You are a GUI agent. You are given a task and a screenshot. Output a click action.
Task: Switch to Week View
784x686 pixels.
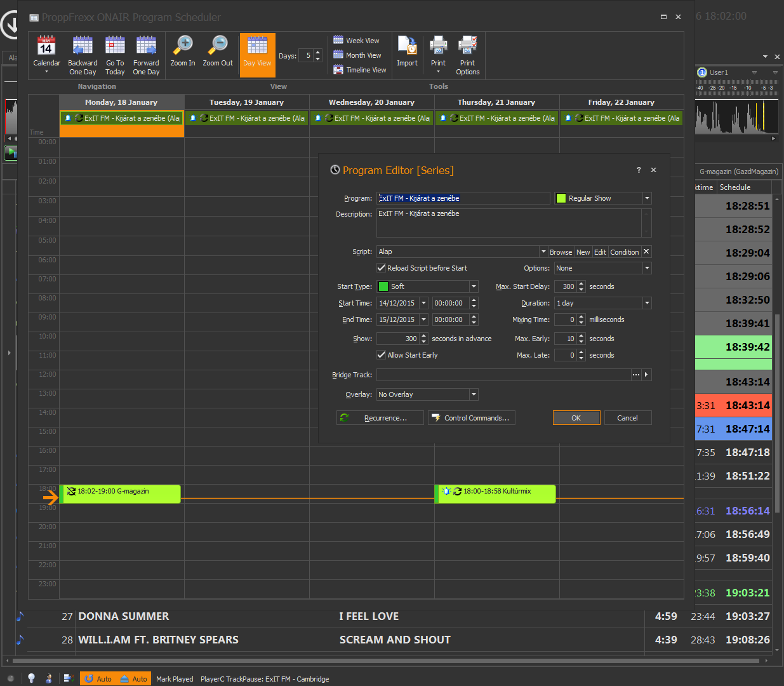(x=356, y=40)
